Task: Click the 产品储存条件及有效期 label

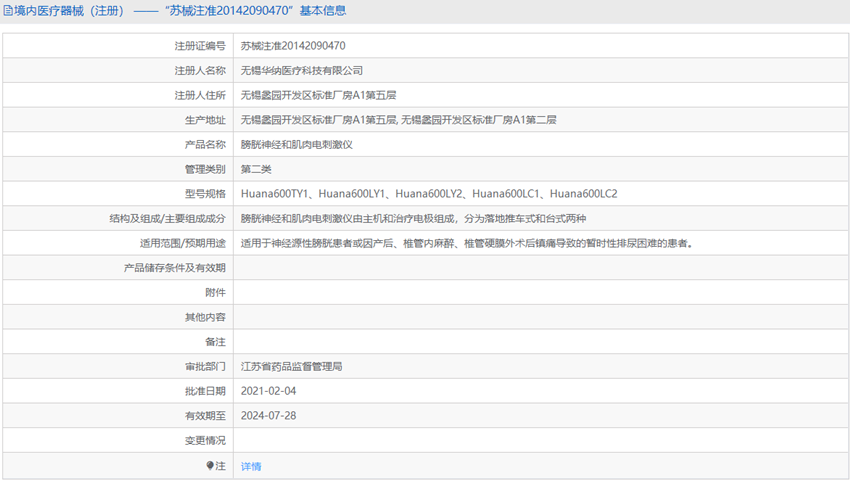Action: [x=175, y=268]
